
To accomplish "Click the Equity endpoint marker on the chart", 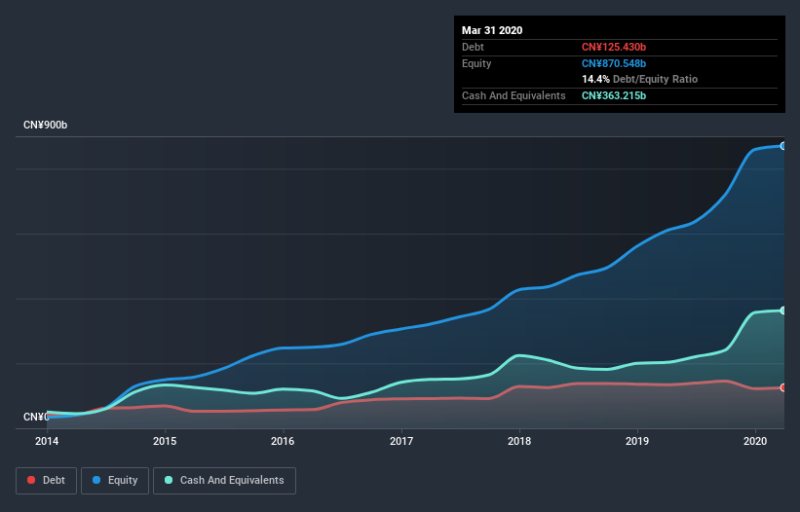I will click(x=783, y=146).
